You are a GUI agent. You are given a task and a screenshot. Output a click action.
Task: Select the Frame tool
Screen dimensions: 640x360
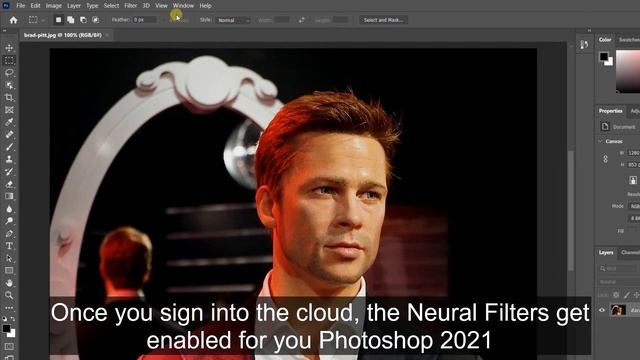tap(9, 110)
